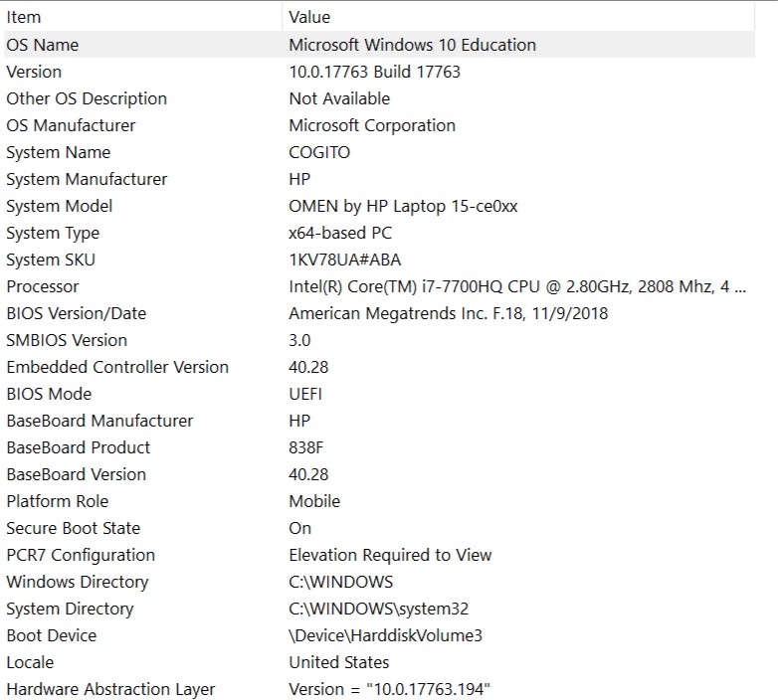Click the Mobile value
The width and height of the screenshot is (778, 700).
[314, 501]
